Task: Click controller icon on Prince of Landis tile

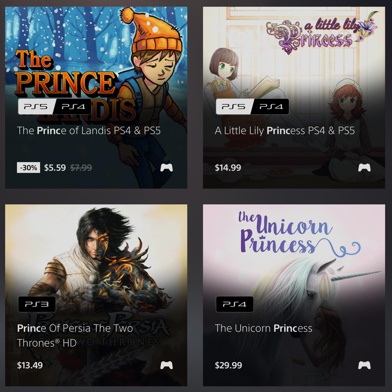Action: click(166, 168)
